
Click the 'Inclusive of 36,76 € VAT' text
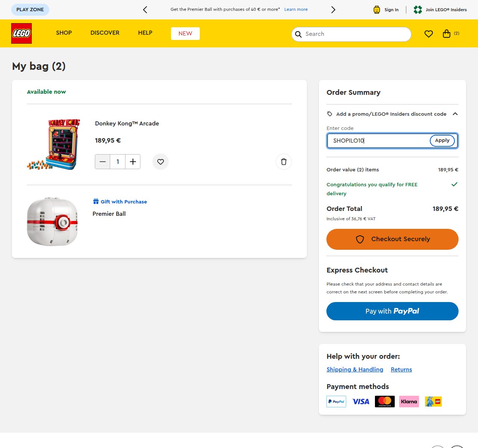[x=351, y=219]
